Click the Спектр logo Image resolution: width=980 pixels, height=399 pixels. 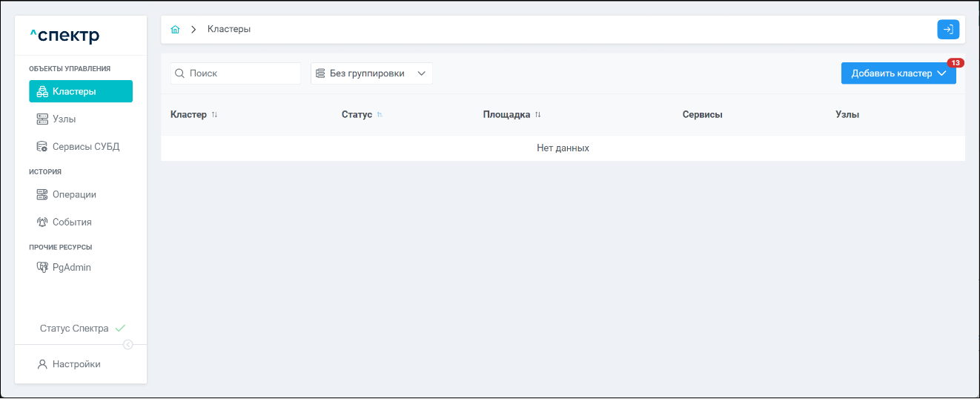coord(64,35)
